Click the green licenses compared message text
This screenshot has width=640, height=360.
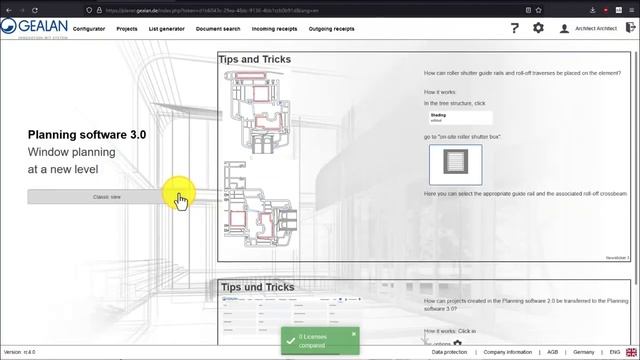click(312, 341)
